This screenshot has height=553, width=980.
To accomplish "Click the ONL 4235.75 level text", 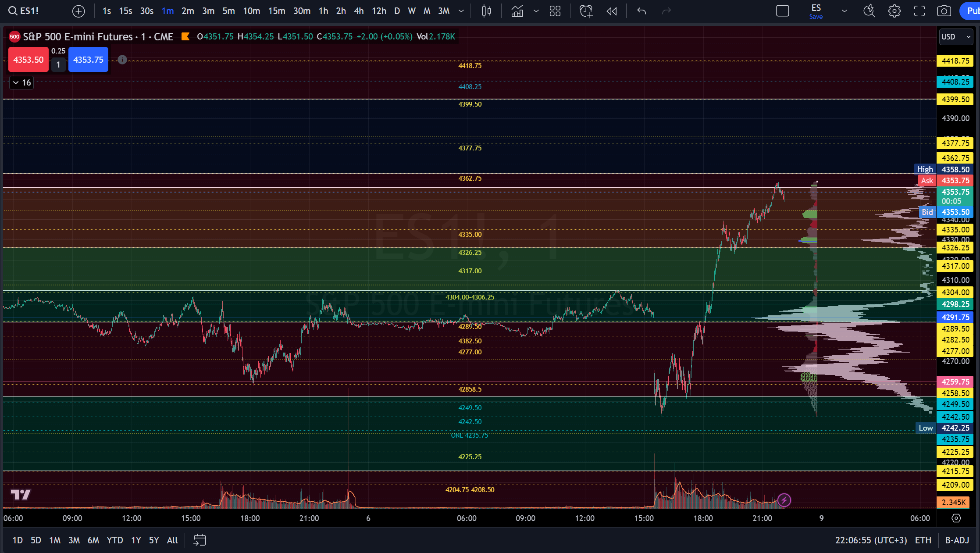I will (x=469, y=435).
